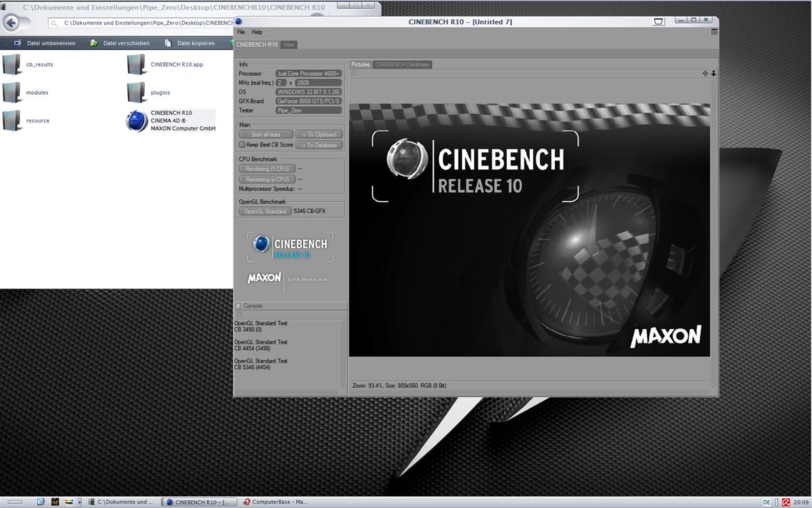Click the rendered Cinebench picture preview
812x508 pixels.
click(529, 230)
